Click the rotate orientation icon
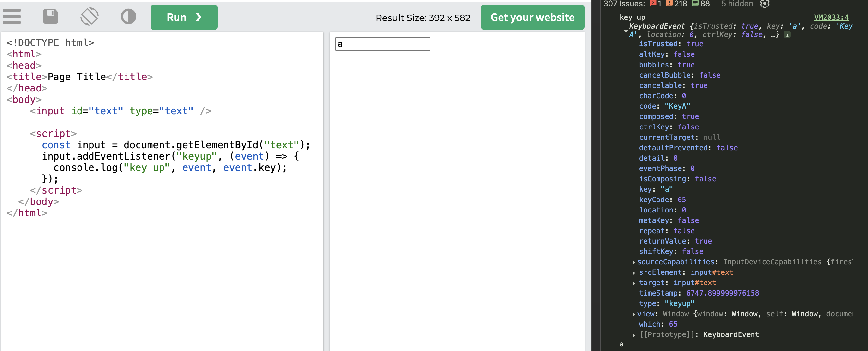Screen dimensions: 868x351 [x=90, y=17]
